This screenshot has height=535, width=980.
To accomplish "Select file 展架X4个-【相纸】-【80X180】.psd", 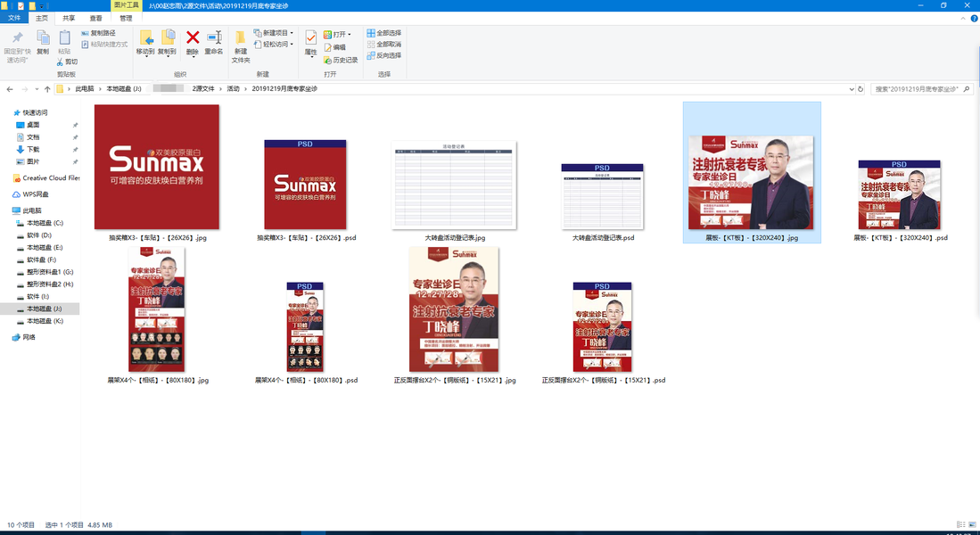I will click(306, 332).
